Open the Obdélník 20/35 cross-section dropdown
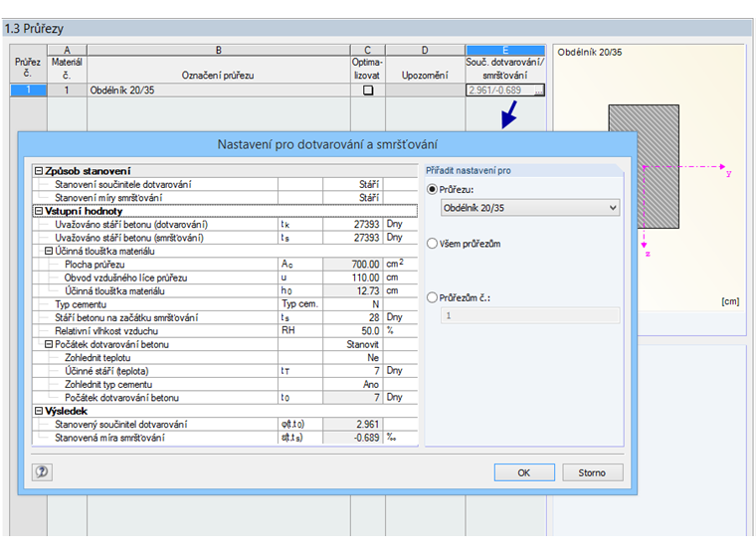The width and height of the screenshot is (756, 555). (530, 208)
